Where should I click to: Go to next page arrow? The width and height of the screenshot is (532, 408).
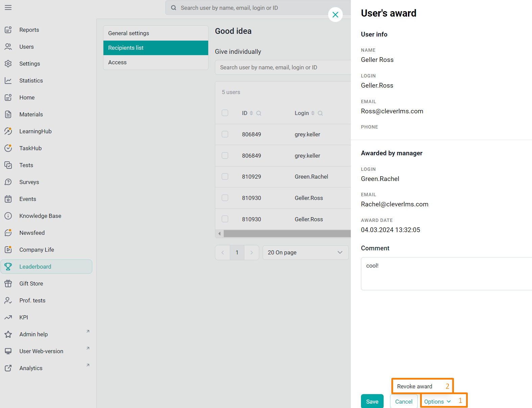(251, 252)
